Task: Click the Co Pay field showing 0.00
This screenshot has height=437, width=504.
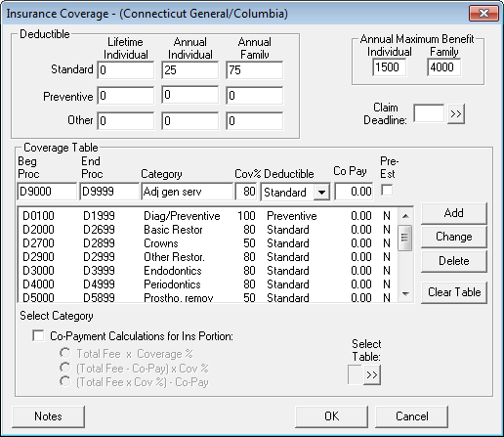Action: [354, 192]
